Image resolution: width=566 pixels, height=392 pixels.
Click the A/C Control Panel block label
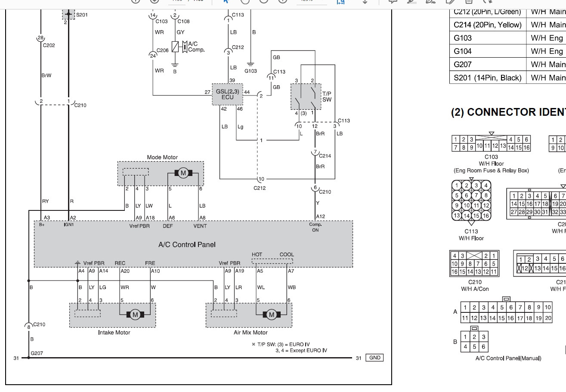(187, 244)
